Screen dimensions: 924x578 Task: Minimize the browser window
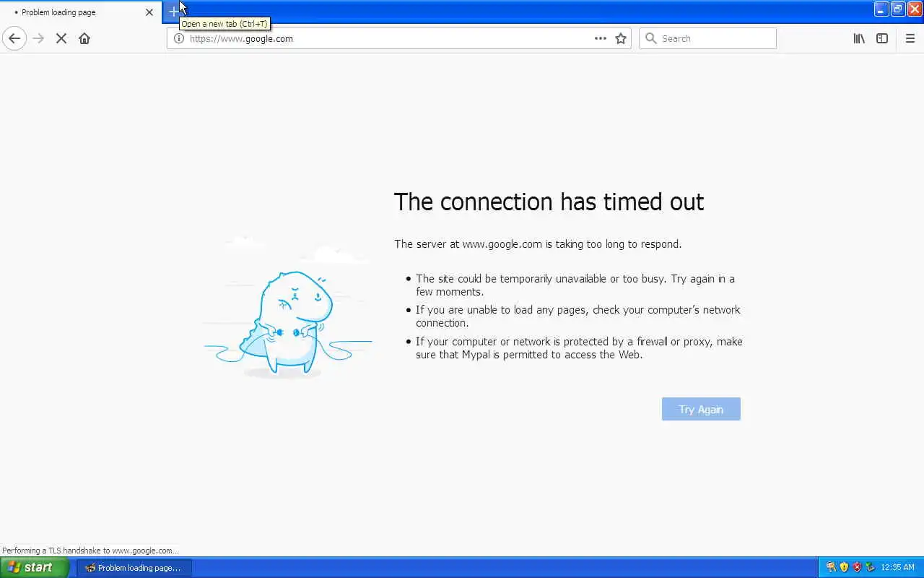point(881,9)
